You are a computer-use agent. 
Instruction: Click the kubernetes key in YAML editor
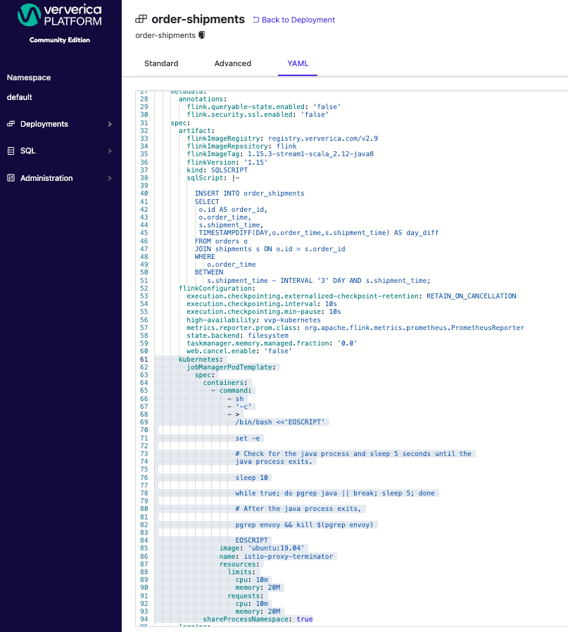click(x=200, y=359)
